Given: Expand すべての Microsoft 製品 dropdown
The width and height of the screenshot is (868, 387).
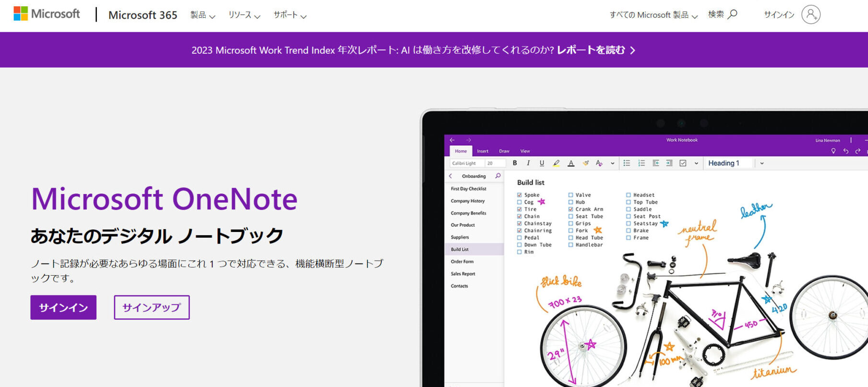Looking at the screenshot, I should tap(654, 15).
